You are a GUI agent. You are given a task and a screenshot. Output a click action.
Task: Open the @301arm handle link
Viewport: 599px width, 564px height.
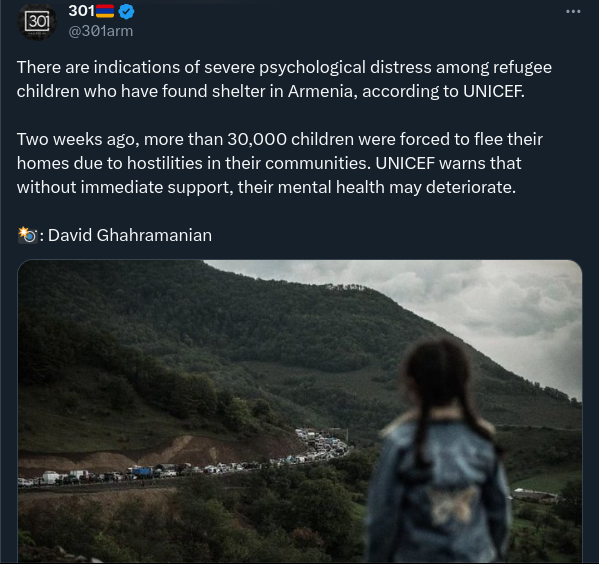point(100,31)
